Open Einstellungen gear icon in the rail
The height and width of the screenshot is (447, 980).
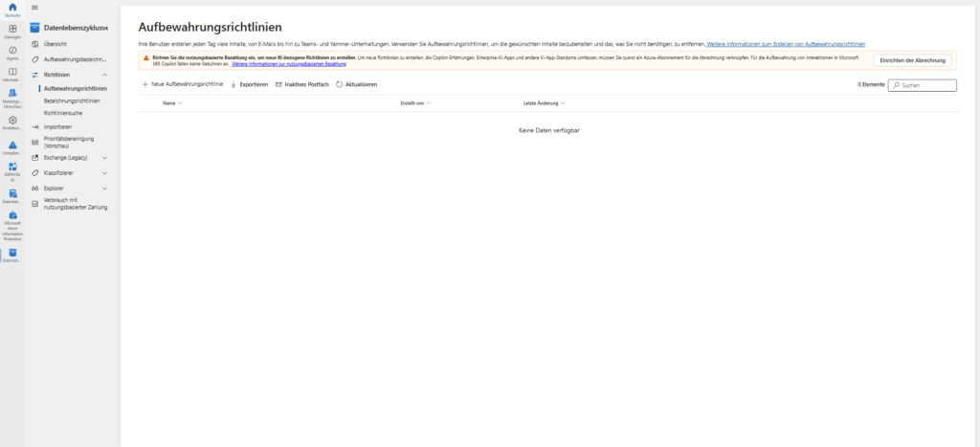click(12, 123)
